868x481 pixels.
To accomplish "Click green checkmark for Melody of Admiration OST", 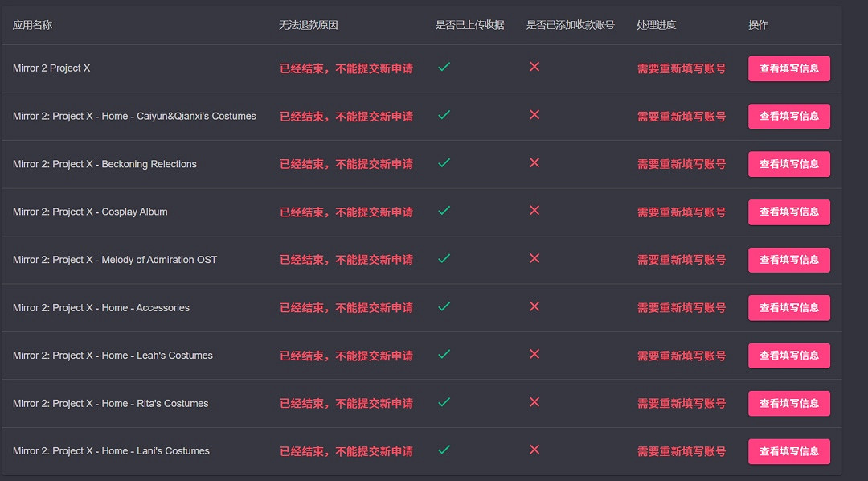I will click(x=444, y=258).
